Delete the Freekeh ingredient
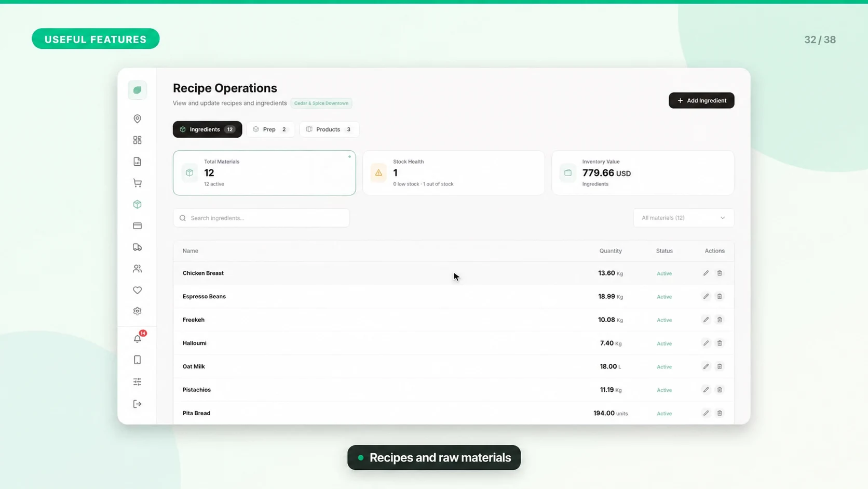This screenshot has width=868, height=489. pyautogui.click(x=720, y=320)
